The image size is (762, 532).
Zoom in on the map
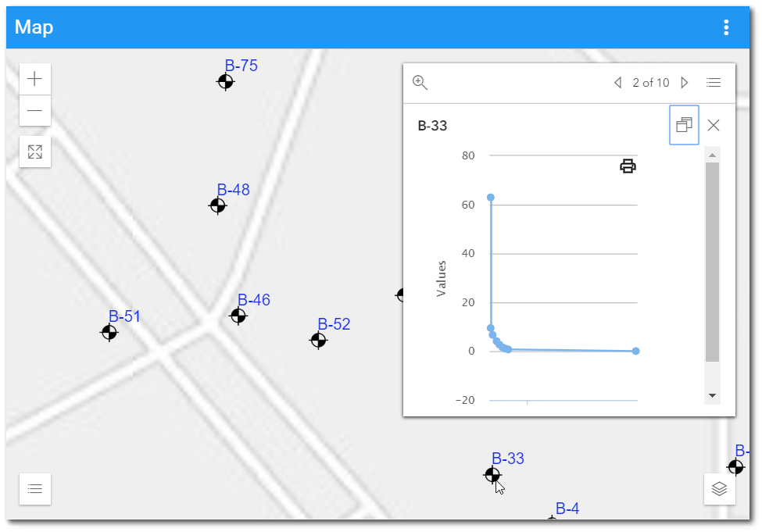coord(34,78)
